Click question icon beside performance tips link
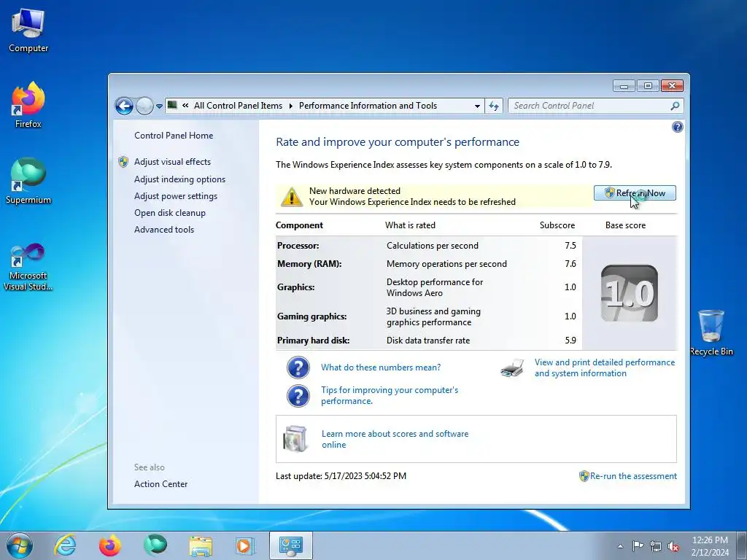Screen dimensions: 747x560 [x=298, y=396]
